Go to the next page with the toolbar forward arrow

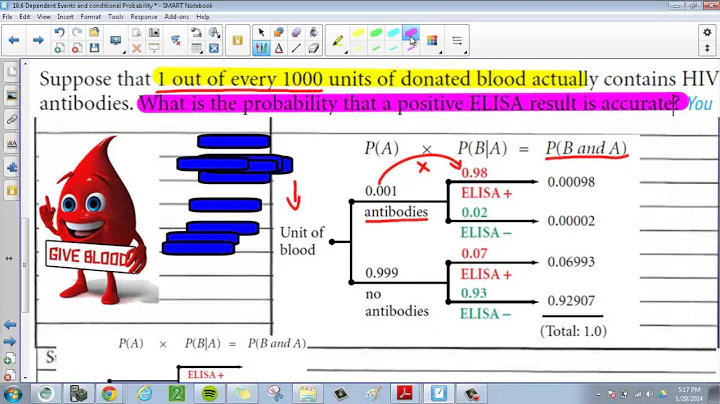(x=38, y=40)
